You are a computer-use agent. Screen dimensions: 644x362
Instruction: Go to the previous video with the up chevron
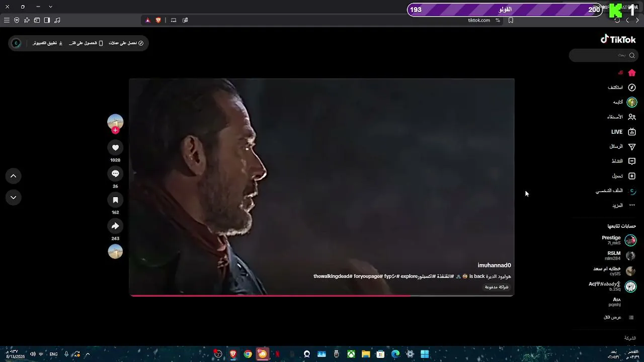click(x=14, y=176)
